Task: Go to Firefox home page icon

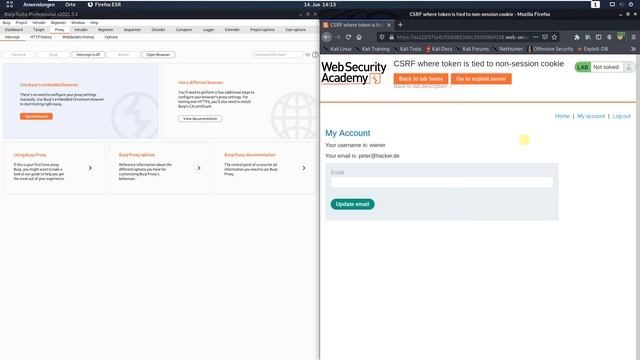Action: (x=359, y=37)
